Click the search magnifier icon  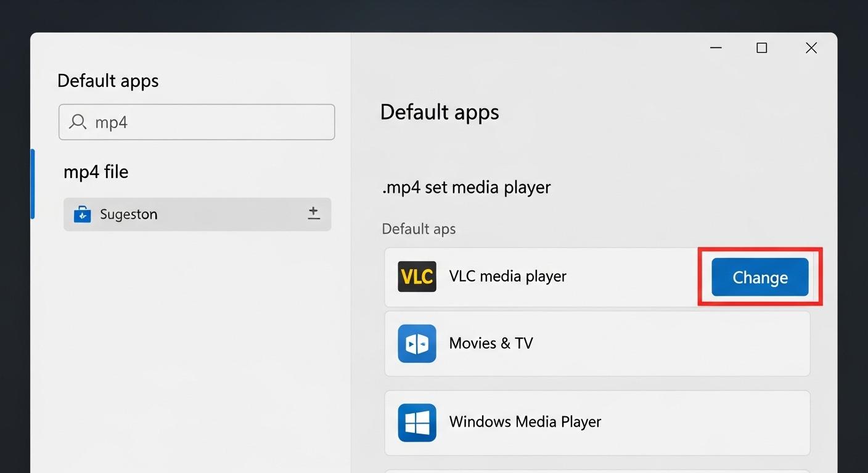(78, 122)
